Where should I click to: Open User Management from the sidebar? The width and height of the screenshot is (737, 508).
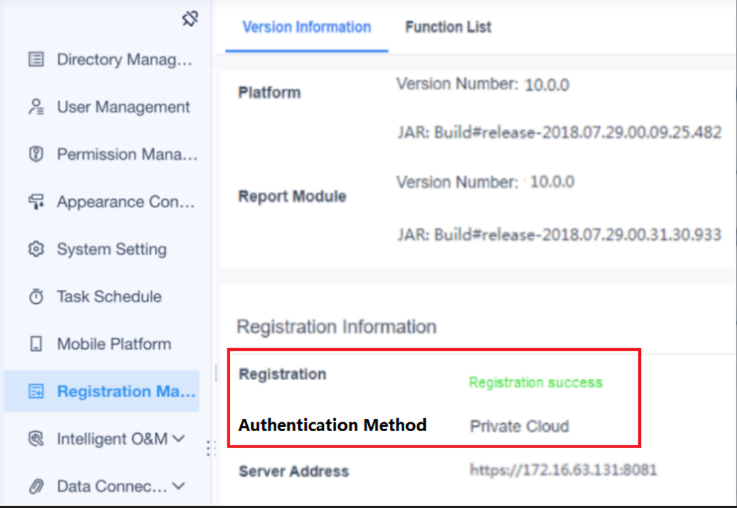[x=123, y=107]
